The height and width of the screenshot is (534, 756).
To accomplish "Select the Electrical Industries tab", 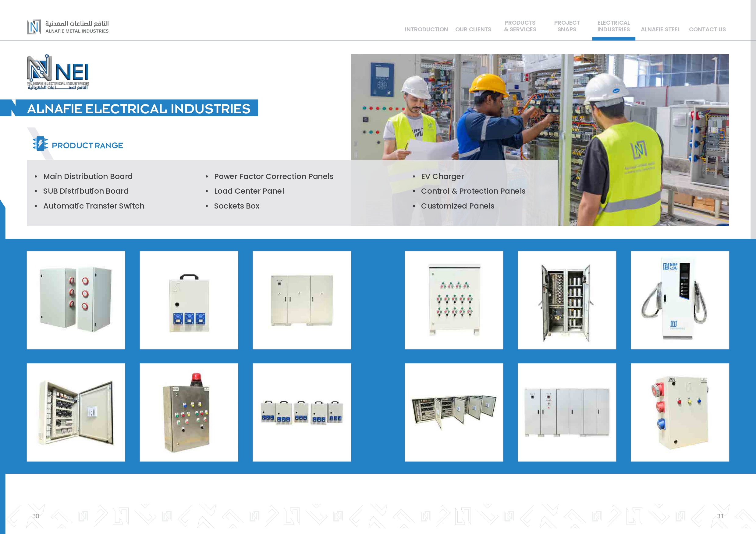I will click(613, 26).
